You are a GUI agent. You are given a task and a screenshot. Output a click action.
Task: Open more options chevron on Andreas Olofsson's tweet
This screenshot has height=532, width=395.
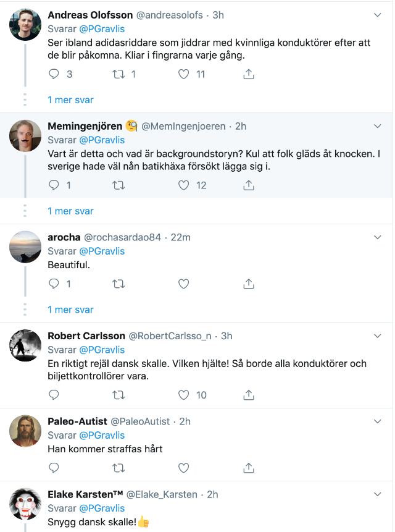coord(378,15)
